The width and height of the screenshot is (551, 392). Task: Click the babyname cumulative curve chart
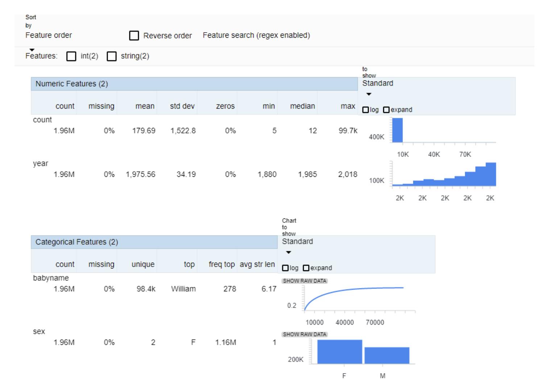click(360, 299)
